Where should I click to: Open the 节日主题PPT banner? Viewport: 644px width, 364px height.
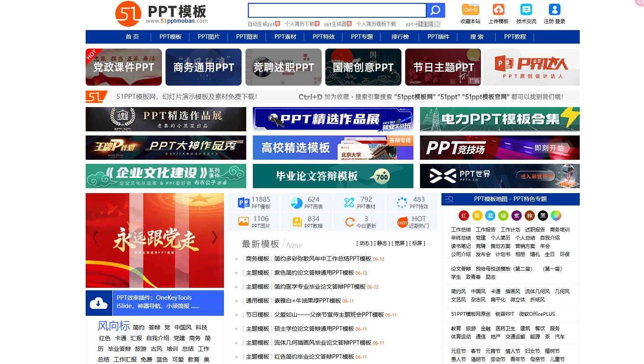click(x=443, y=67)
